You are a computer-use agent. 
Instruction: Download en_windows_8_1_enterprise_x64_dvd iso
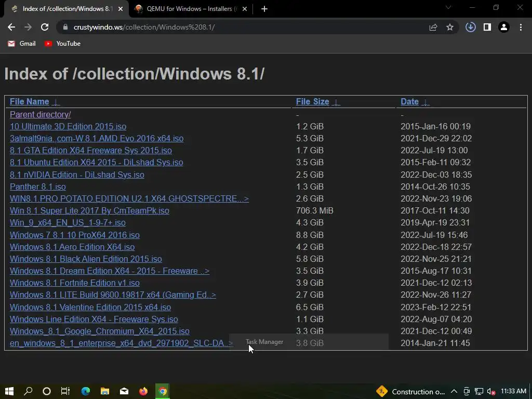point(121,343)
